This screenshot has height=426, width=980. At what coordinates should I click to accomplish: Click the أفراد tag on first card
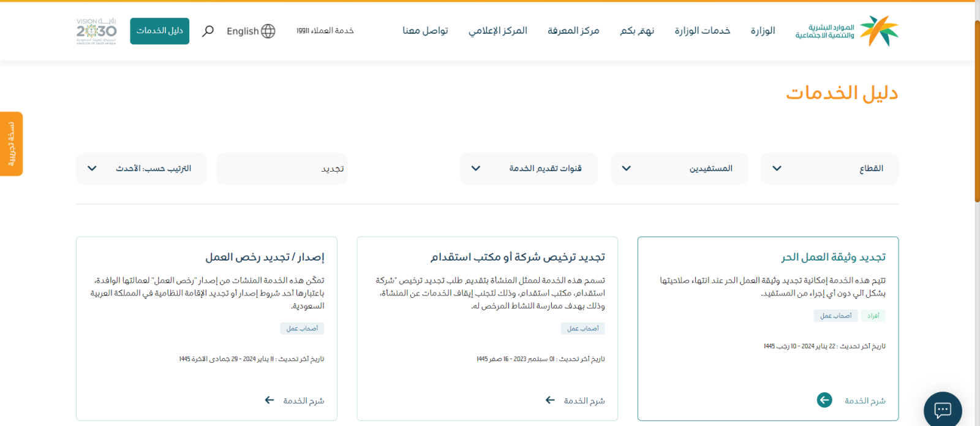[873, 316]
